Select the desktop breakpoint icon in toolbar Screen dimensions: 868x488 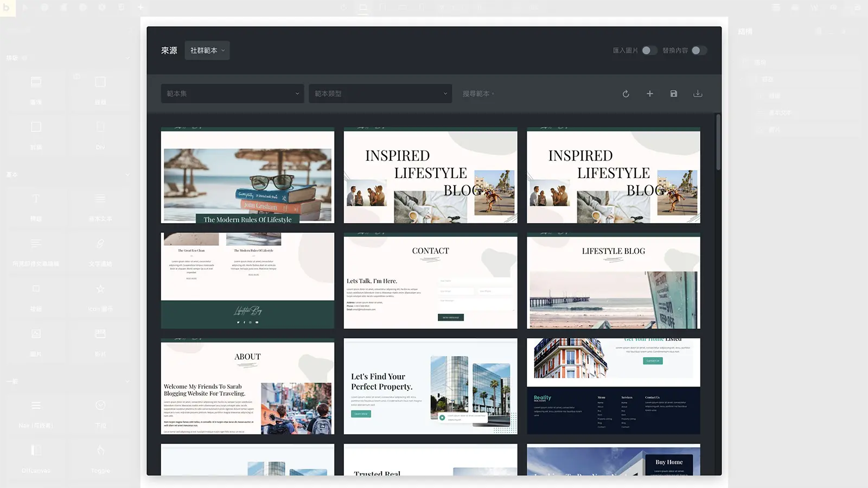[363, 8]
